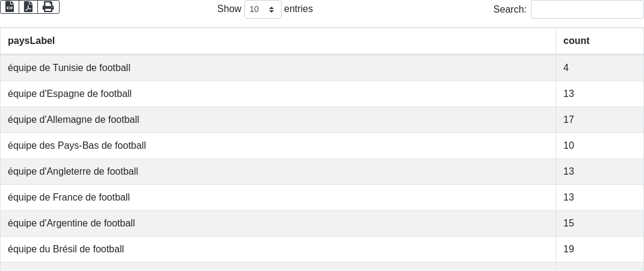Print the table
This screenshot has width=644, height=271.
[x=48, y=7]
